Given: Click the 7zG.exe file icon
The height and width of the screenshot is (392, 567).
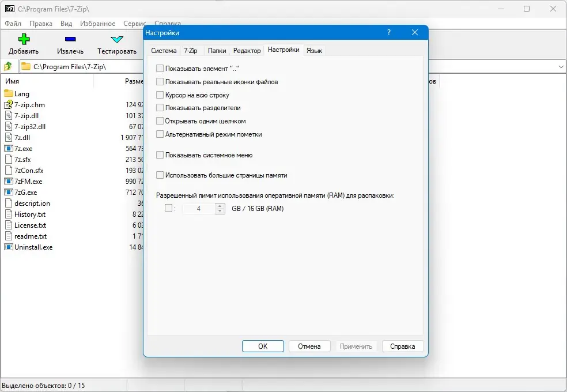Looking at the screenshot, I should coord(8,192).
